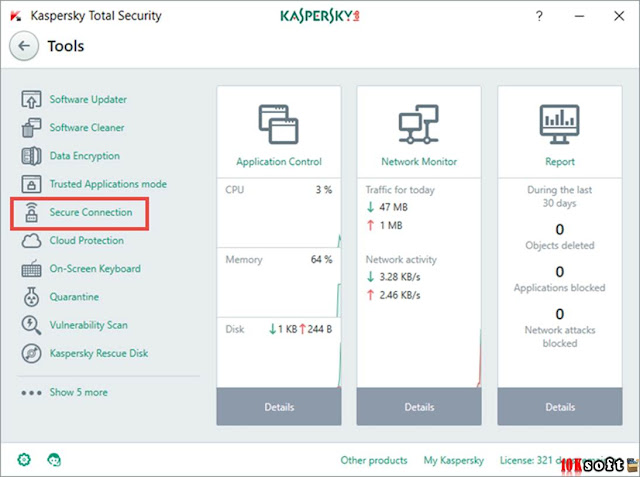
Task: Click the Objects deleted count
Action: click(x=560, y=230)
